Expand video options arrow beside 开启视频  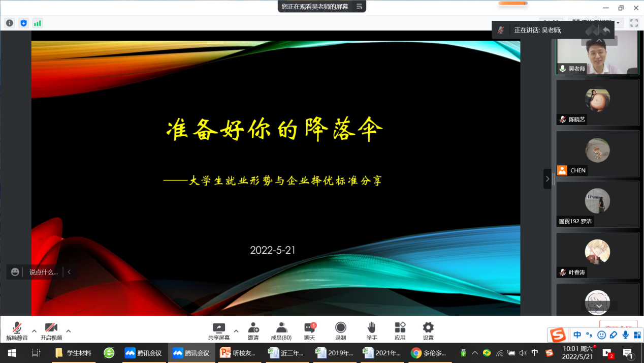point(69,331)
